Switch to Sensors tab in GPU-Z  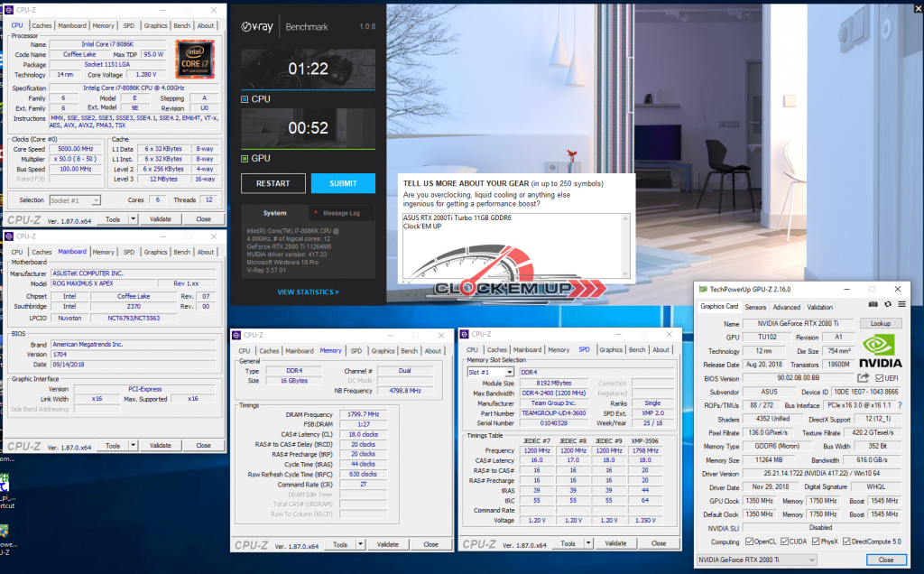[x=755, y=307]
